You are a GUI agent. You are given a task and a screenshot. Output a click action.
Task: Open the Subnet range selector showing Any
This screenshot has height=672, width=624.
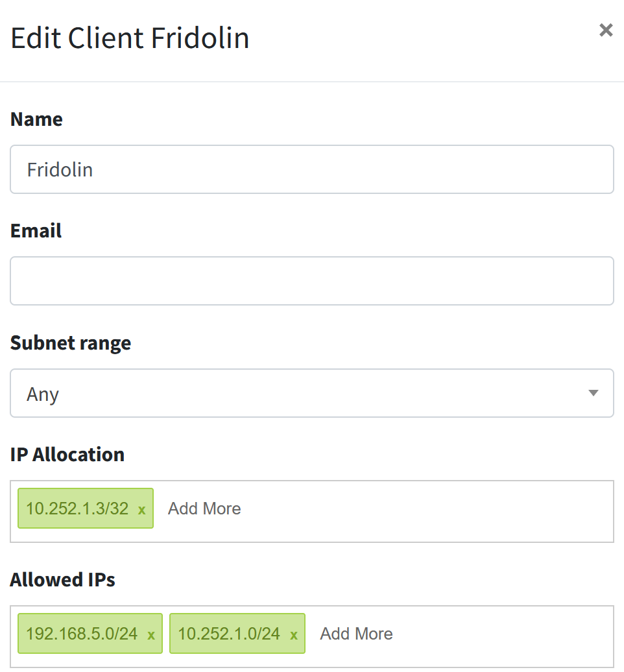[x=312, y=393]
